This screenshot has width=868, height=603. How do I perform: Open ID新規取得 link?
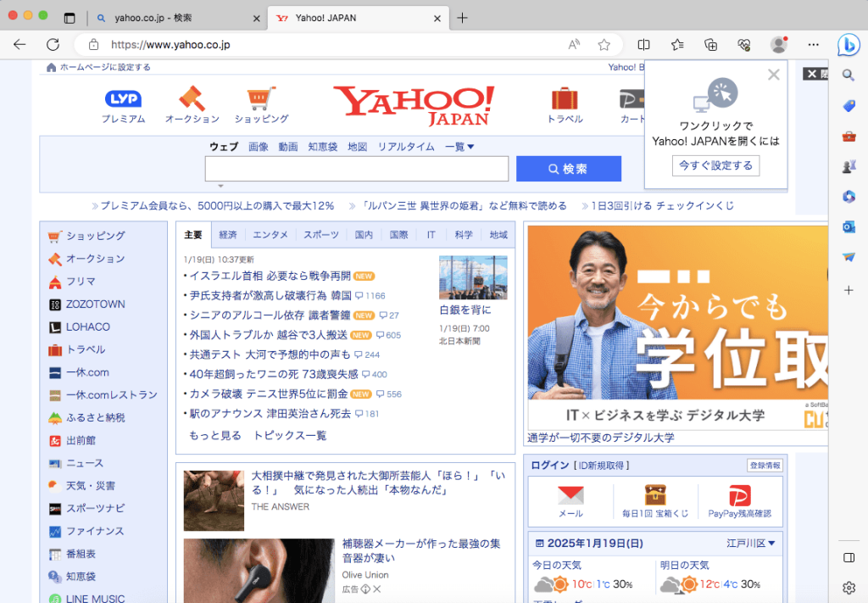tap(601, 466)
